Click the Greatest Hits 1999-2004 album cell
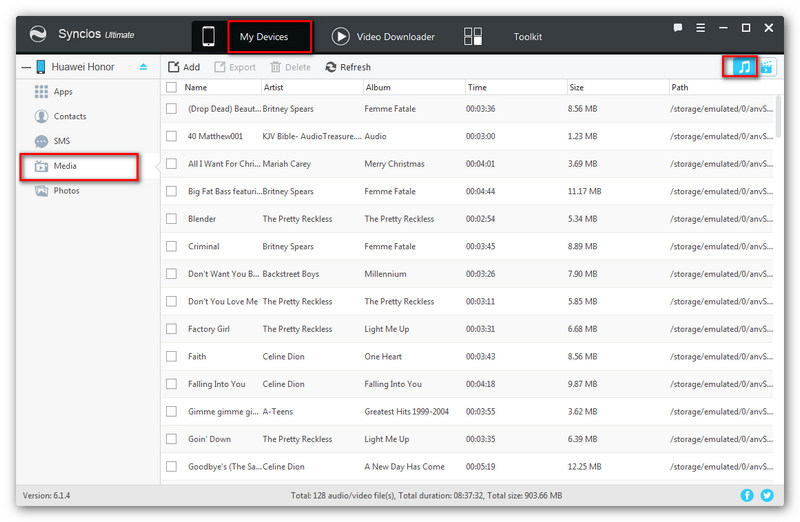 pyautogui.click(x=407, y=412)
